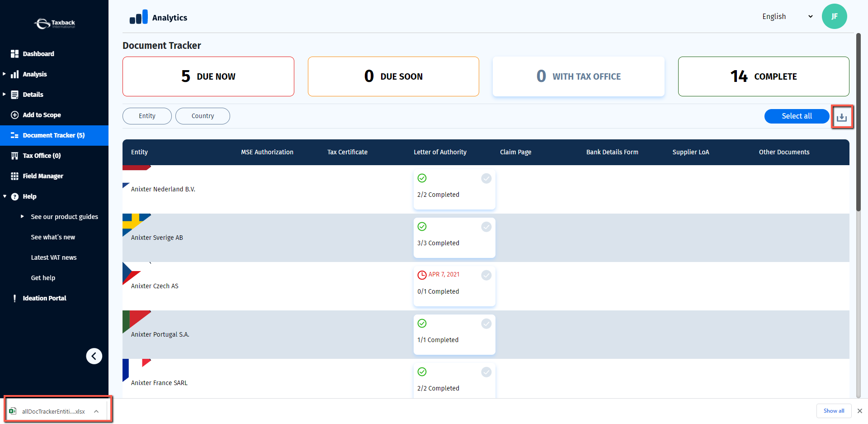Click the MSE Authorization column header
This screenshot has height=424, width=868.
(267, 152)
